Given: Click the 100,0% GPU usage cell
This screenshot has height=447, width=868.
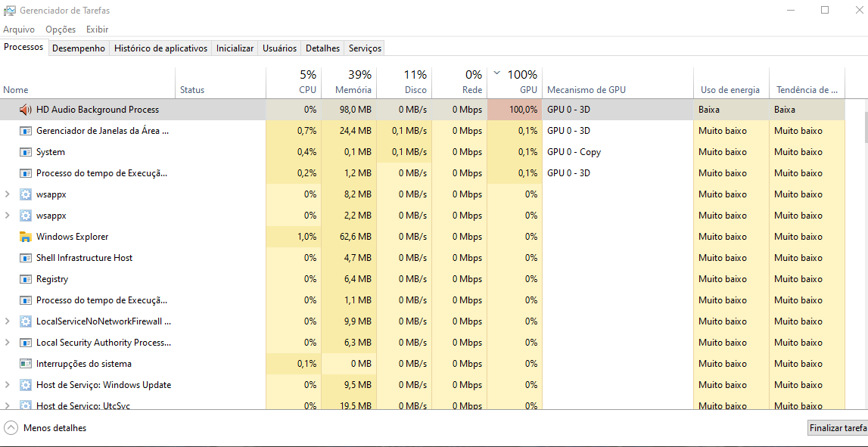Looking at the screenshot, I should [515, 110].
